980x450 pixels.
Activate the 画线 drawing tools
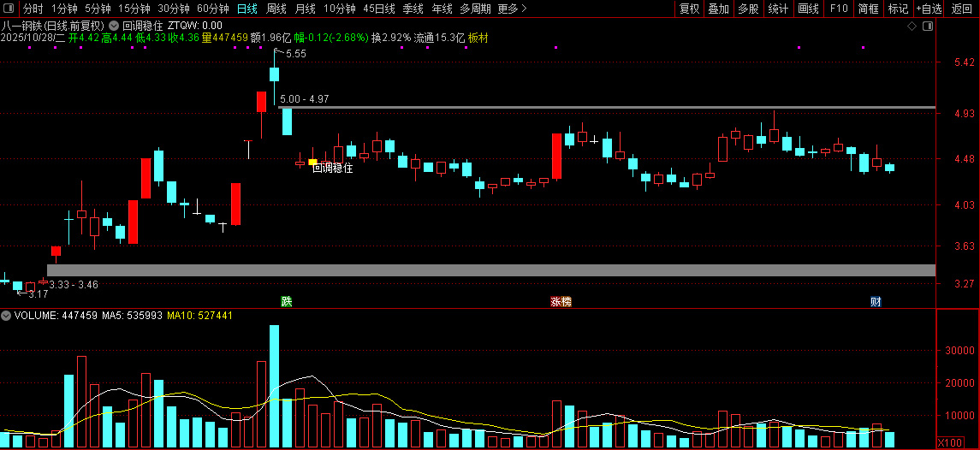tap(808, 9)
